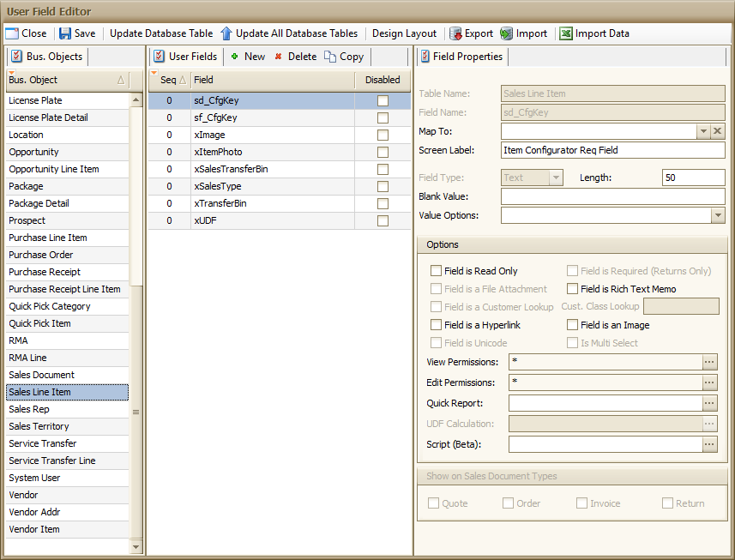Expand the Value Options dropdown
Screen dimensions: 735x560
coord(718,215)
